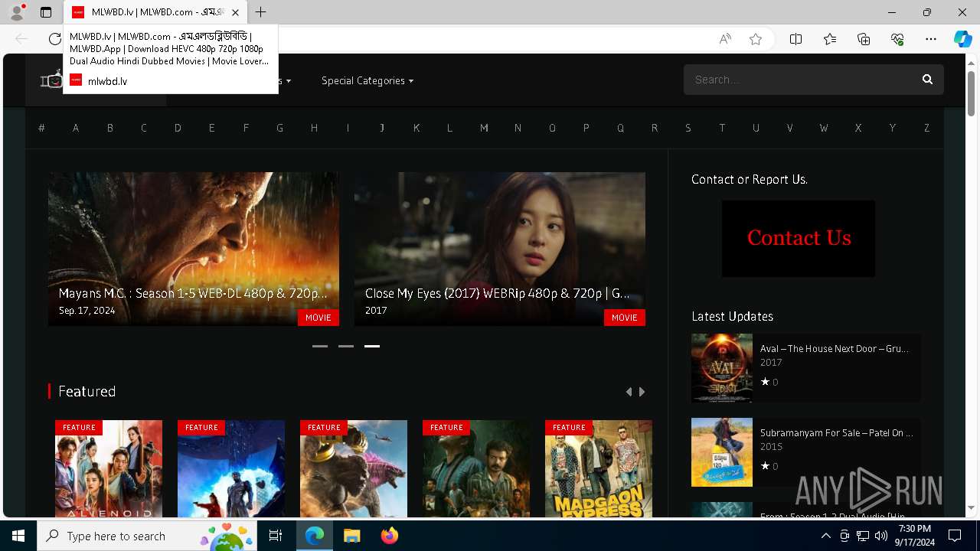Click the search magnifier icon
980x551 pixels.
pyautogui.click(x=927, y=80)
